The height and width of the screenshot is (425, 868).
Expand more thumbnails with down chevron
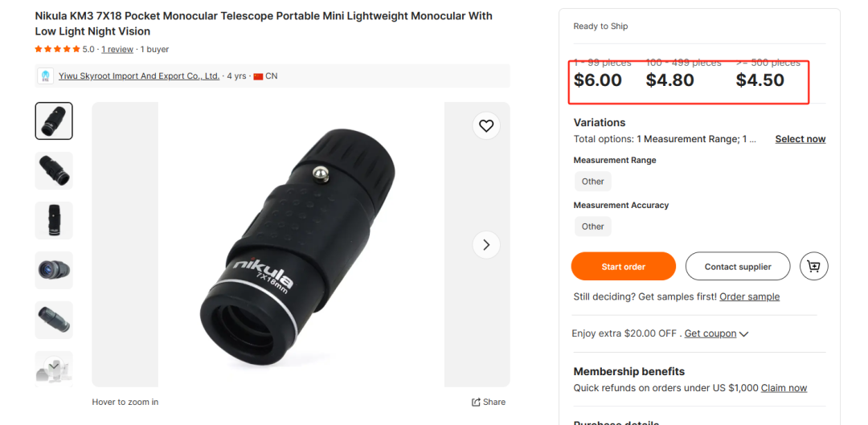(54, 366)
